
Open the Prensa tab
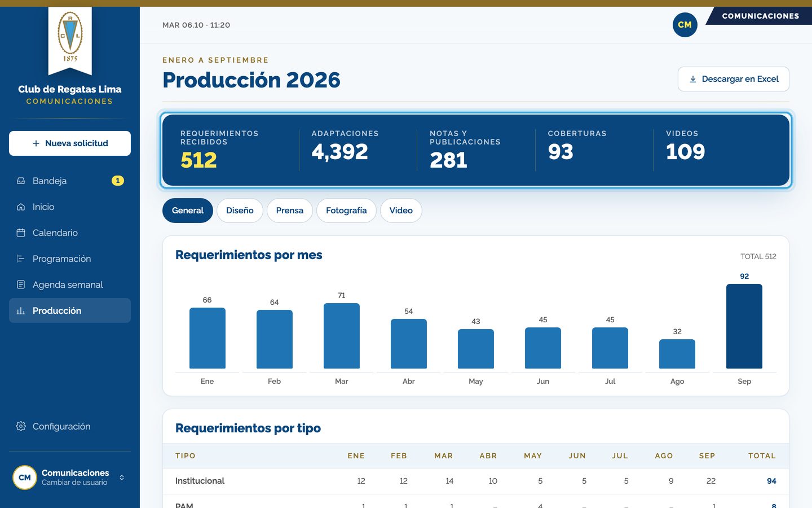click(290, 211)
